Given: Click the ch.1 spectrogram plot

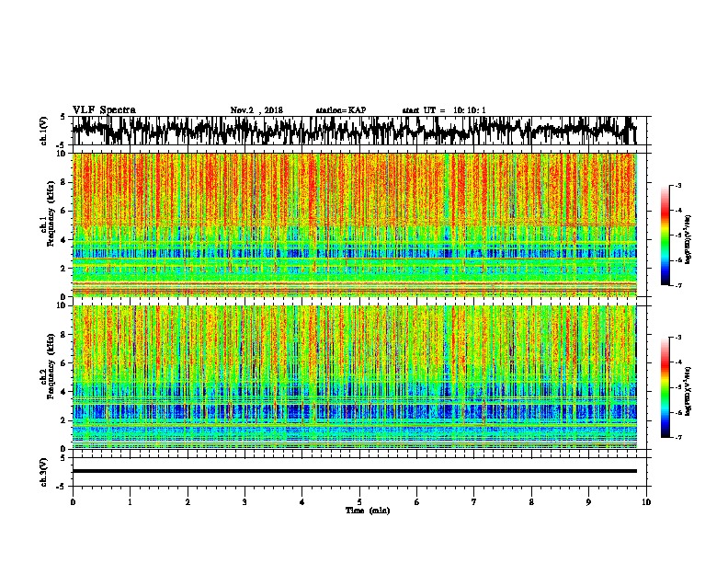Looking at the screenshot, I should click(355, 224).
